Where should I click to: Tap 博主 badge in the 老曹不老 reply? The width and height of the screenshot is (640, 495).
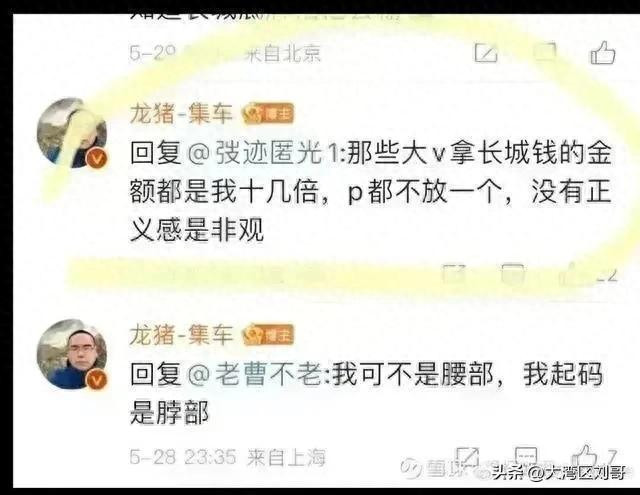coord(268,335)
